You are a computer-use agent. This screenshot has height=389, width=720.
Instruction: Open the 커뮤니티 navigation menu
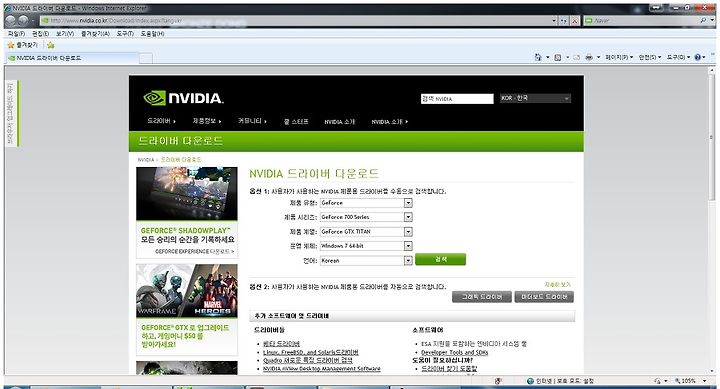click(x=252, y=121)
